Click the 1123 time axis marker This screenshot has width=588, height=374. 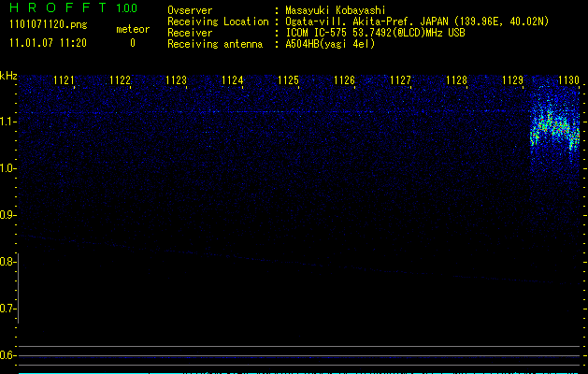176,80
